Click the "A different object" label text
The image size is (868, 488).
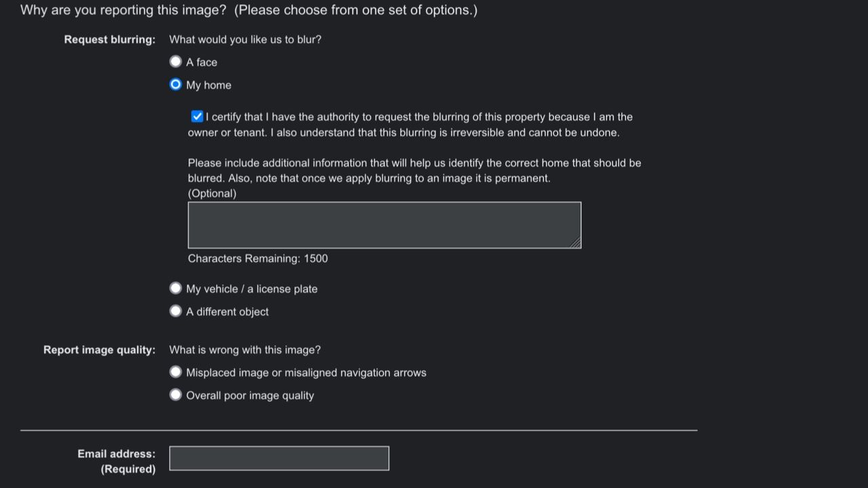coord(227,312)
